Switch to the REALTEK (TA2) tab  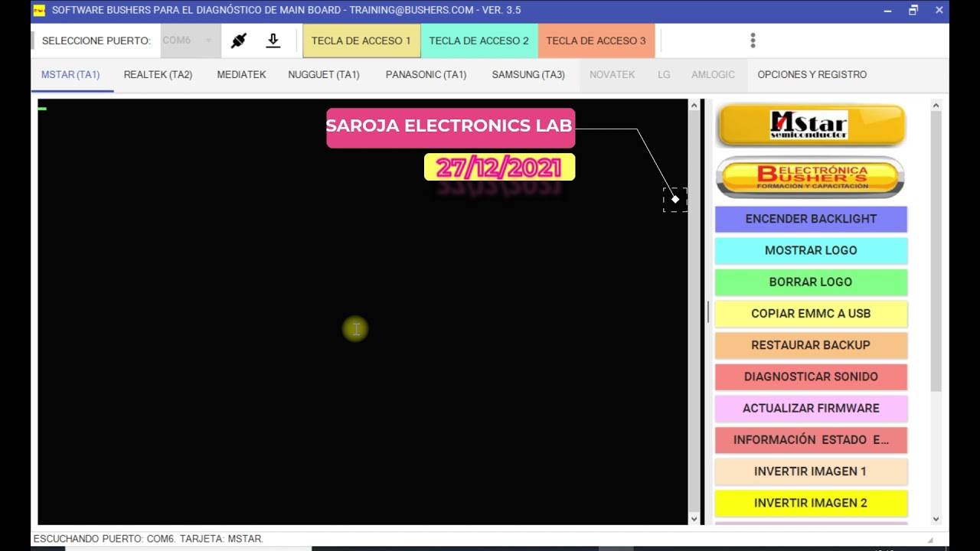[158, 74]
